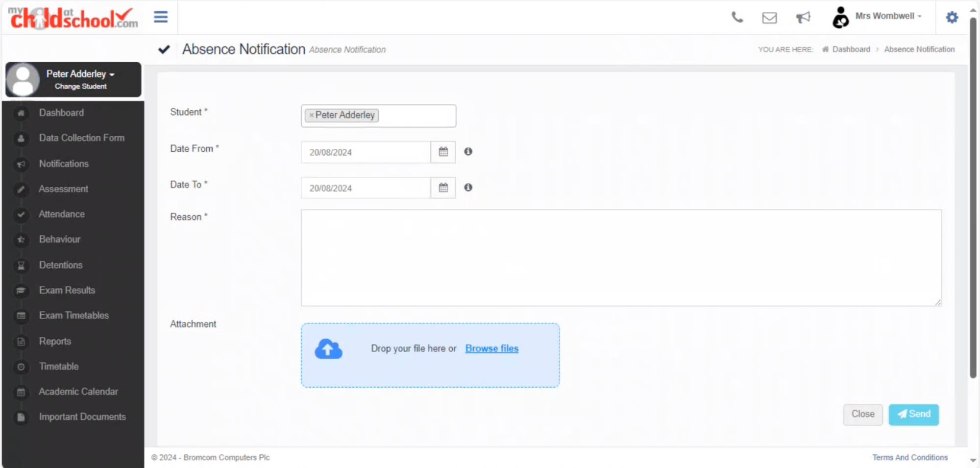Open the Browse files link
This screenshot has width=980, height=468.
point(491,348)
